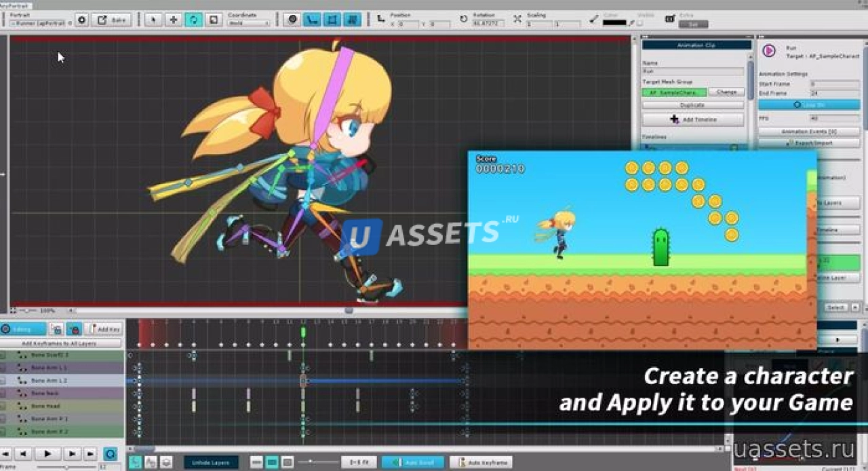
Task: Toggle the physics display icon
Action: coord(352,20)
